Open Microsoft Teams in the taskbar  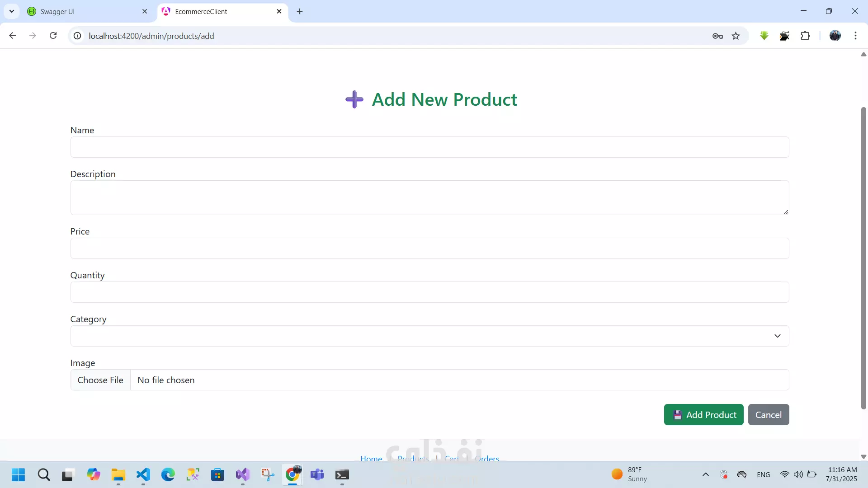pyautogui.click(x=317, y=475)
